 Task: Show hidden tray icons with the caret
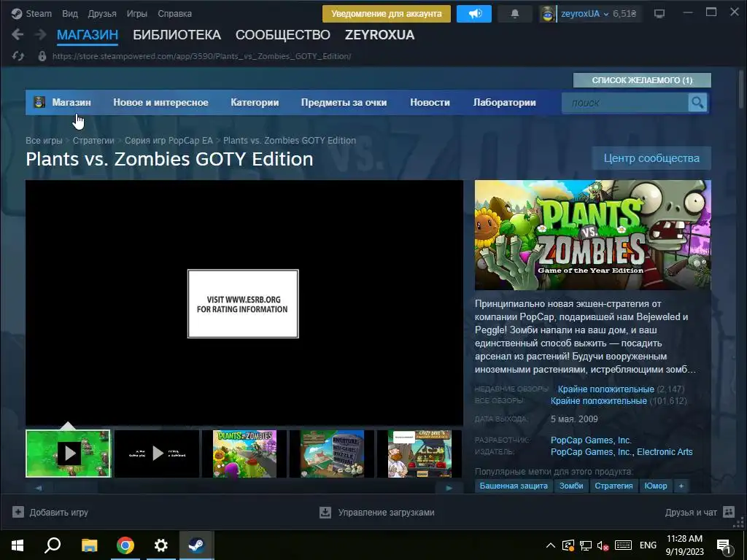click(550, 545)
